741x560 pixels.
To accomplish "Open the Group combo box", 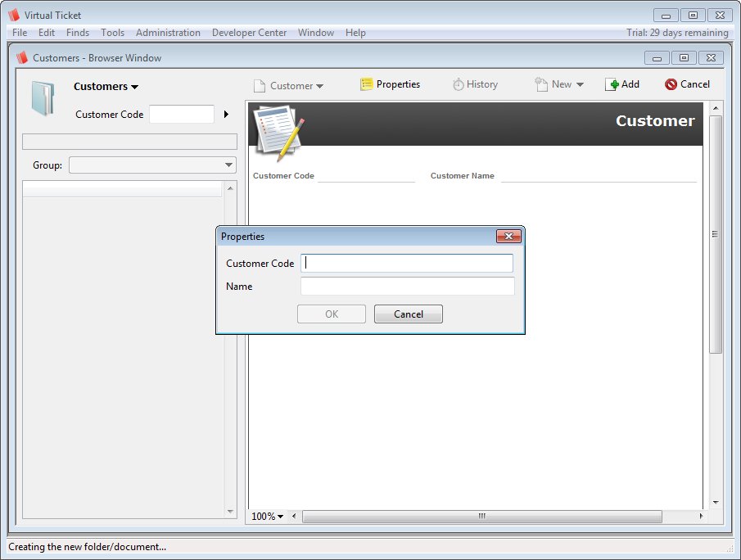I will (x=152, y=165).
